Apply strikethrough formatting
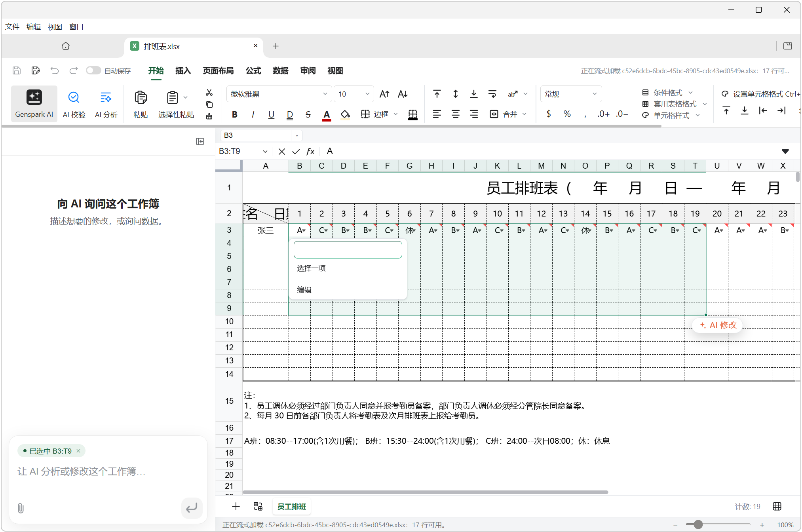The image size is (802, 532). (x=308, y=114)
